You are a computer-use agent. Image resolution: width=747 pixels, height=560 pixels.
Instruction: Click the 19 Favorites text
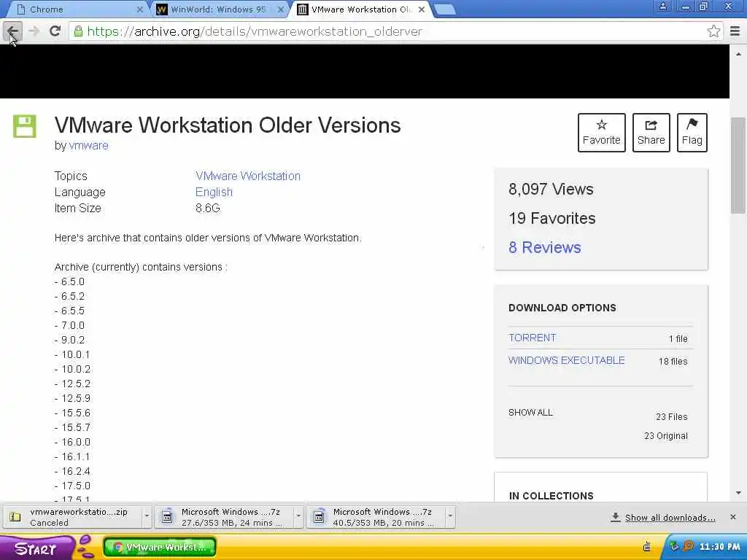click(x=551, y=219)
